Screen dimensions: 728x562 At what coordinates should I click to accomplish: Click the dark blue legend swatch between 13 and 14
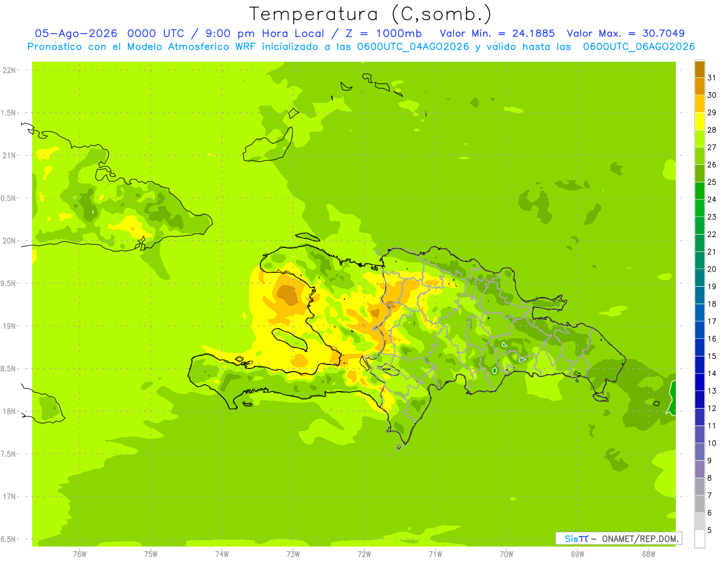[699, 382]
